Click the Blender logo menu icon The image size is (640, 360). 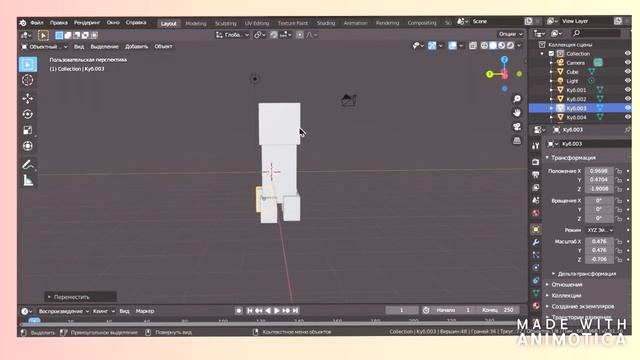click(23, 23)
